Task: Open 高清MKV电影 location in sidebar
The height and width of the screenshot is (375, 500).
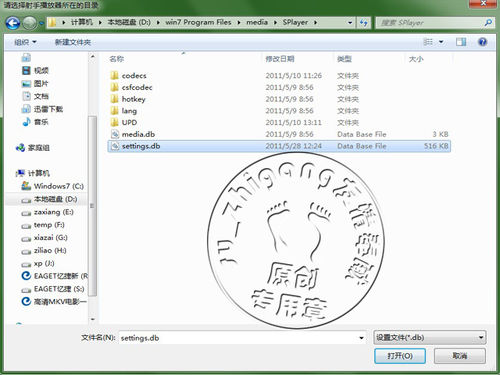Action: coord(54,302)
